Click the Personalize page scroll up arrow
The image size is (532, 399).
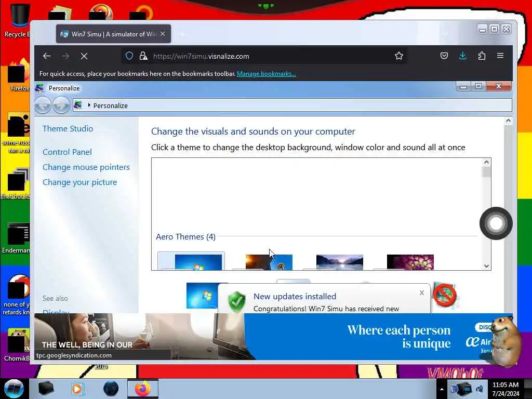508,121
